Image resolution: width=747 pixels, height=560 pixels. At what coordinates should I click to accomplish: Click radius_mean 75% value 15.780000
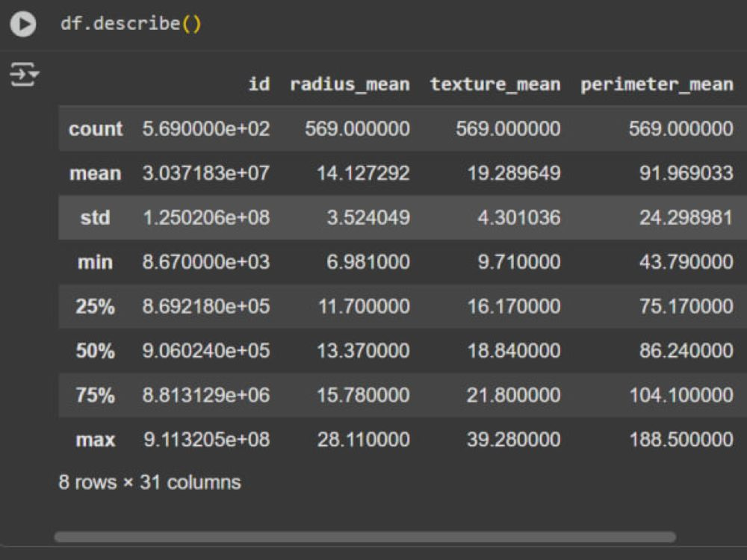click(363, 395)
